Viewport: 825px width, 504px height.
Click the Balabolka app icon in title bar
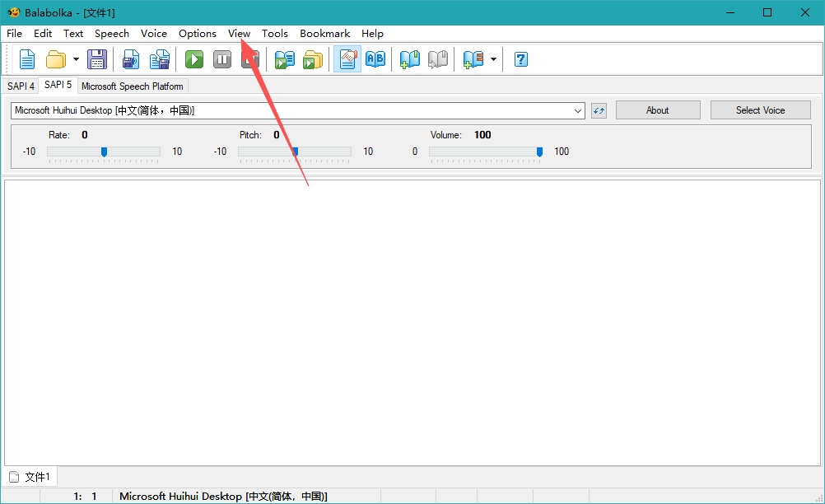click(14, 12)
